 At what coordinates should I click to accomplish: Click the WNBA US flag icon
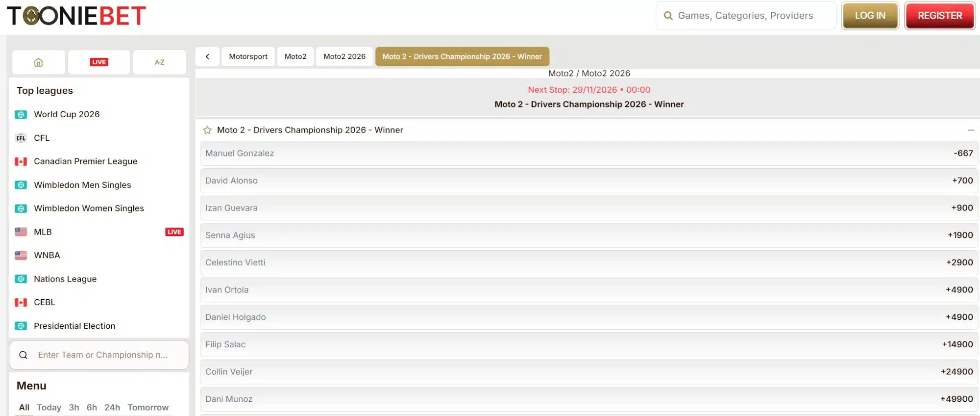[21, 256]
